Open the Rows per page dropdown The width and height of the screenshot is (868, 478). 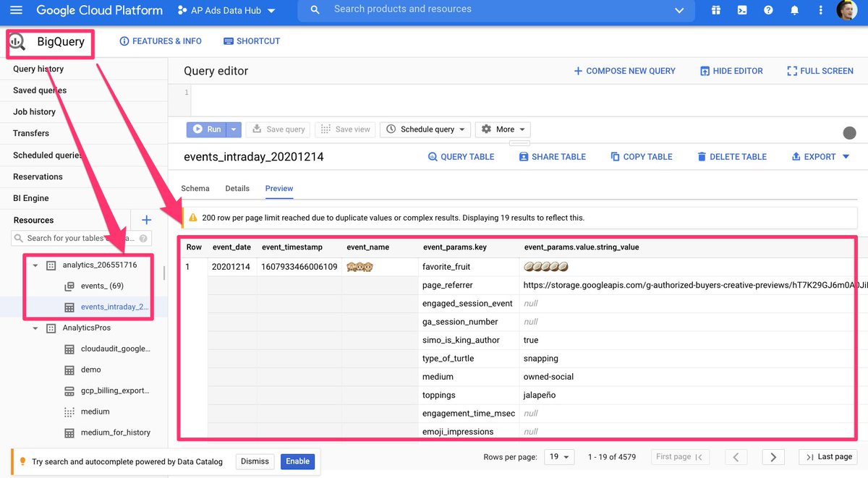point(558,457)
